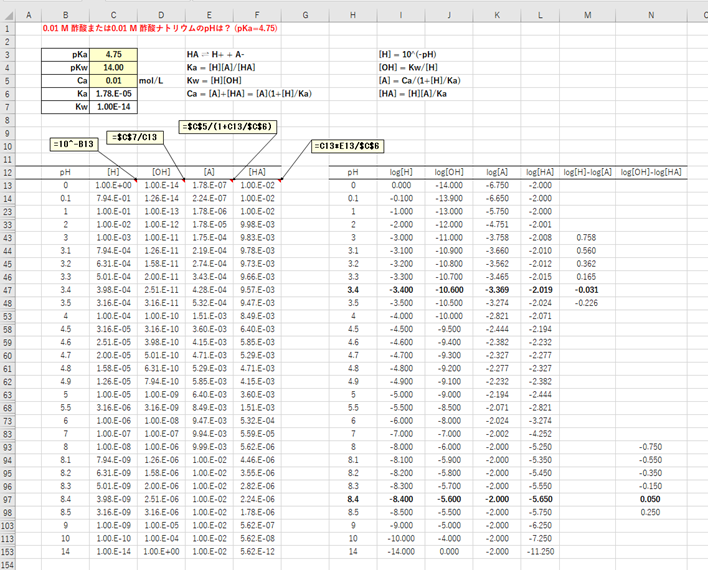Click pH value 4.5 in column B

click(65, 330)
